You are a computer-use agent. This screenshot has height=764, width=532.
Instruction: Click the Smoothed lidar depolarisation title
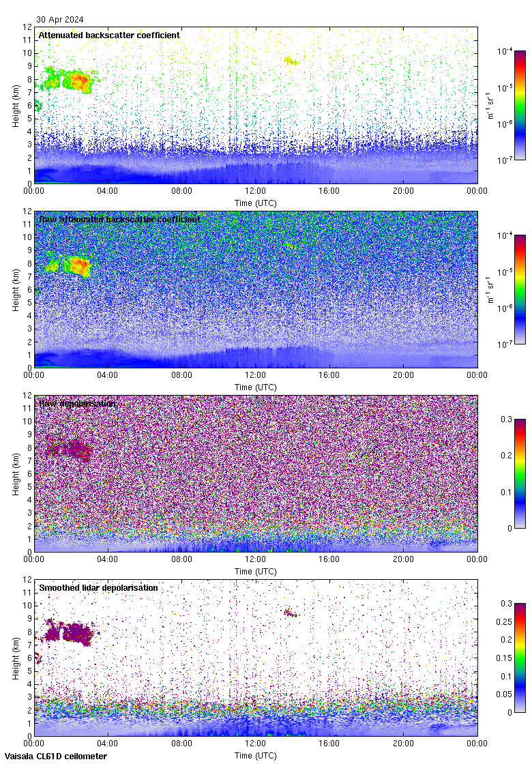[x=98, y=587]
